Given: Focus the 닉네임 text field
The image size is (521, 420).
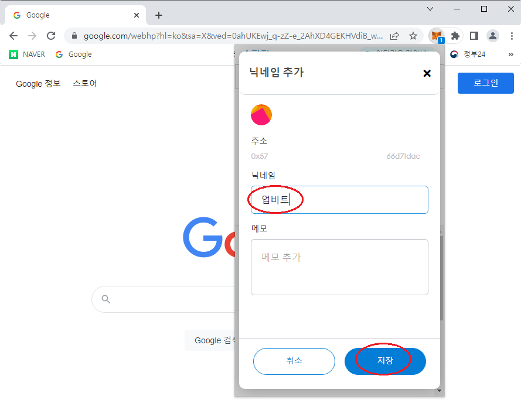Looking at the screenshot, I should point(339,200).
